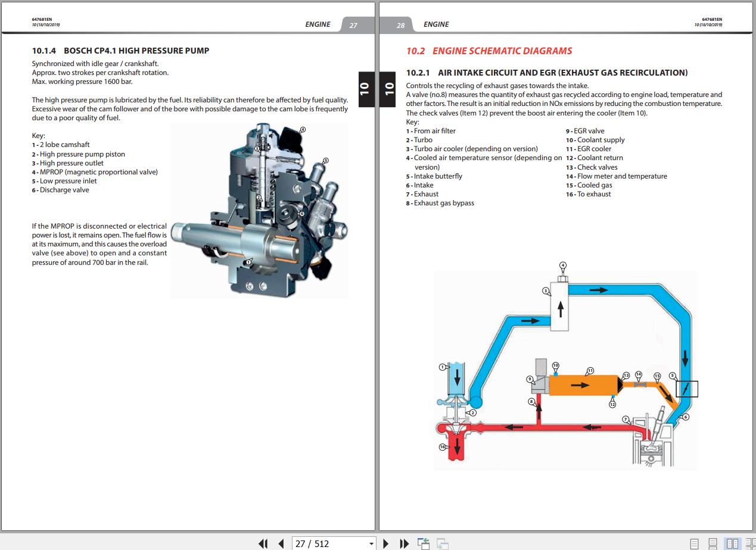Viewport: 756px width, 550px height.
Task: Click key entry '1 - 2 lobe camshaft'
Action: (61, 145)
